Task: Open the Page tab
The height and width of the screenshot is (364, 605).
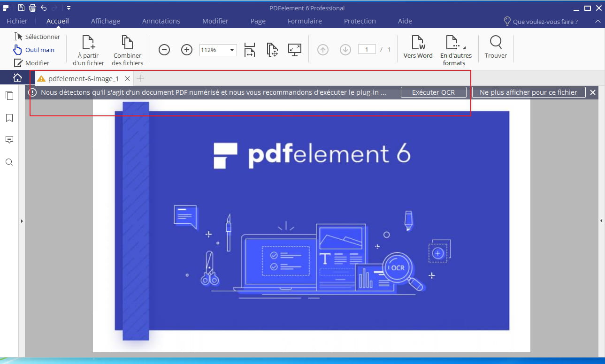Action: coord(258,21)
